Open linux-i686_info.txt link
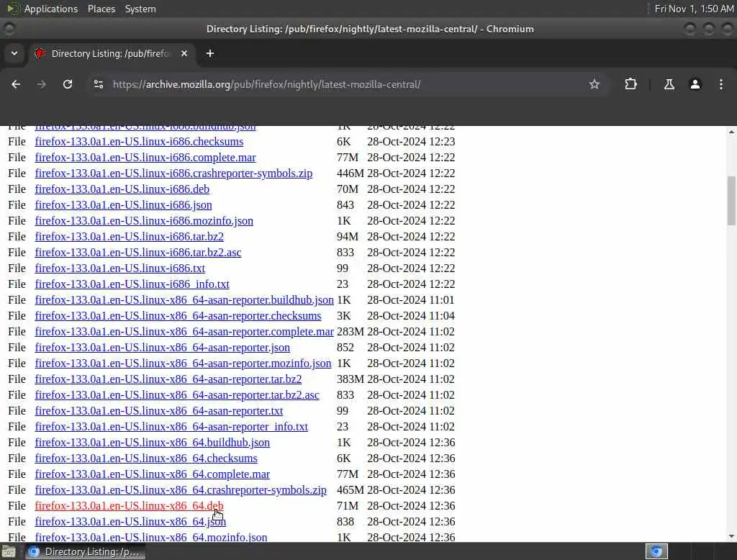Image resolution: width=737 pixels, height=560 pixels. [x=132, y=284]
